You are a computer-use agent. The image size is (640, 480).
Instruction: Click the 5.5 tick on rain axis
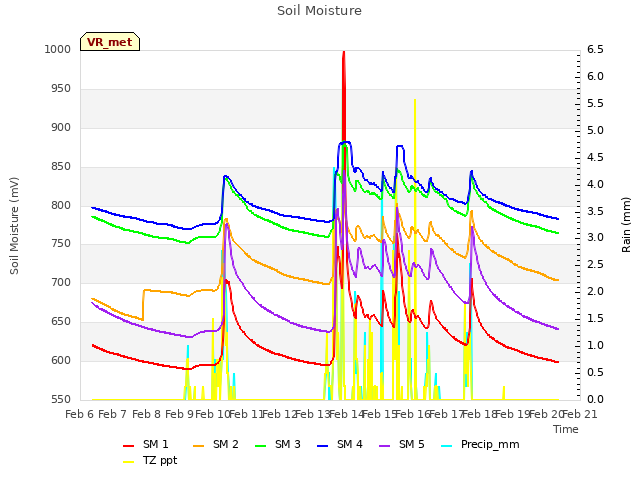click(x=595, y=103)
